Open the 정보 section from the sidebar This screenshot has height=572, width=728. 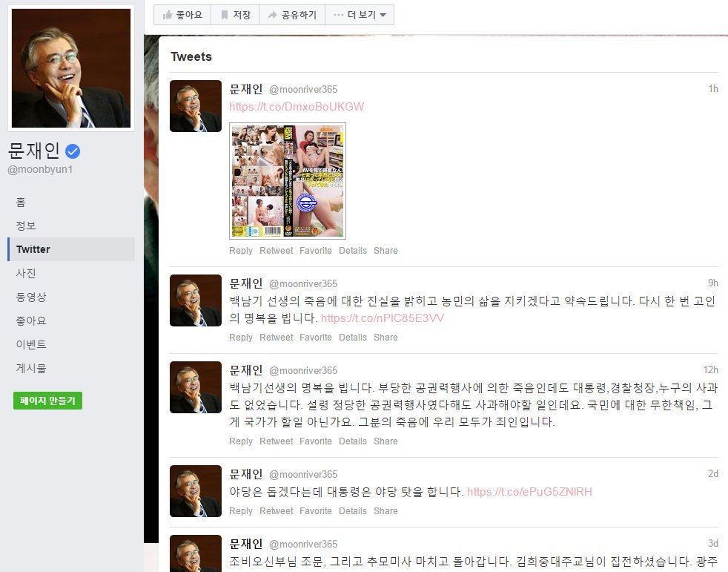coord(24,226)
